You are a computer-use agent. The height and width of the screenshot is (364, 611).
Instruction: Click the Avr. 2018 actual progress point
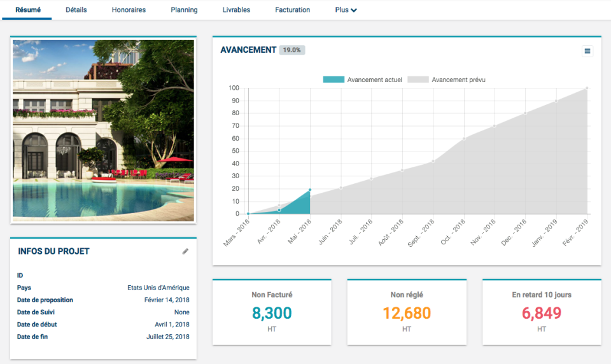point(279,210)
